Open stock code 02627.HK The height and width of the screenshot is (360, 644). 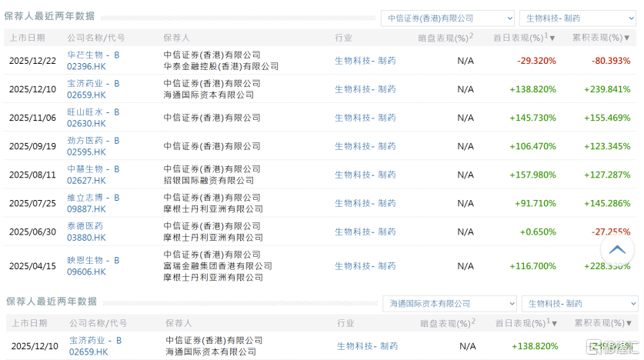tap(86, 180)
